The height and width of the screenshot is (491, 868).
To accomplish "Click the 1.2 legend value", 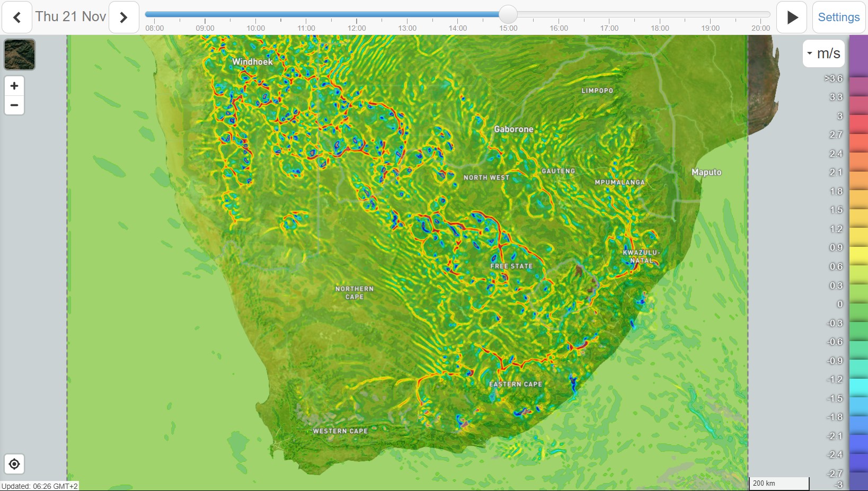I will click(x=836, y=229).
